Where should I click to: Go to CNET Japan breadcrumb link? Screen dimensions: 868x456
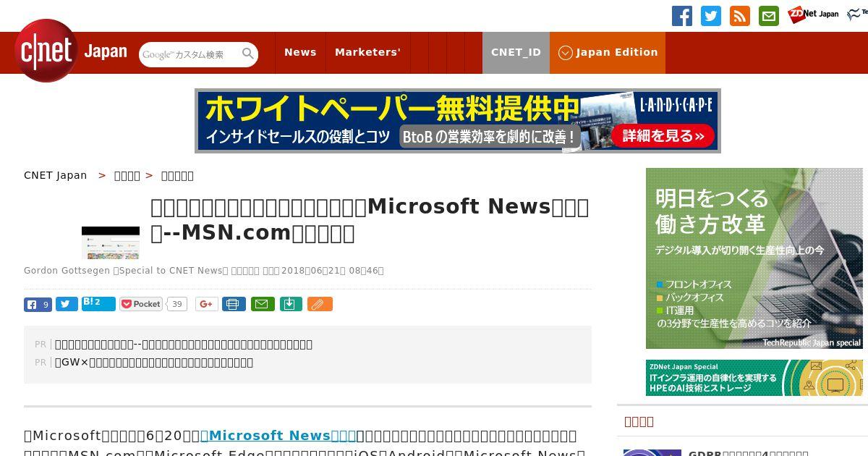55,175
